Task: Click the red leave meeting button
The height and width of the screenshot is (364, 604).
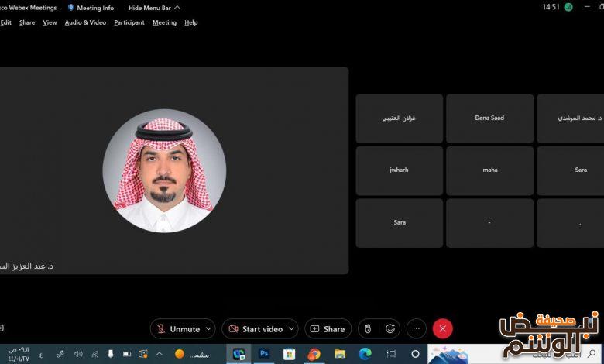Action: pyautogui.click(x=442, y=328)
